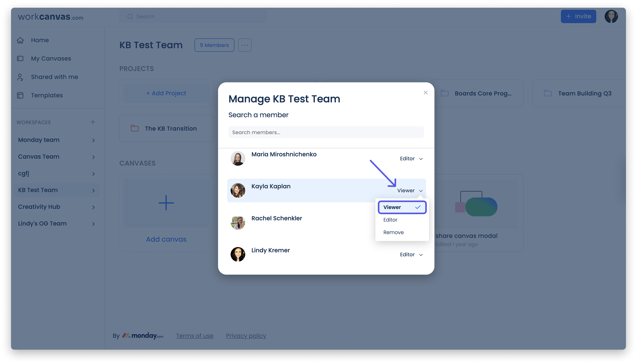Focus the Search members input field
This screenshot has width=637, height=364.
(x=326, y=132)
